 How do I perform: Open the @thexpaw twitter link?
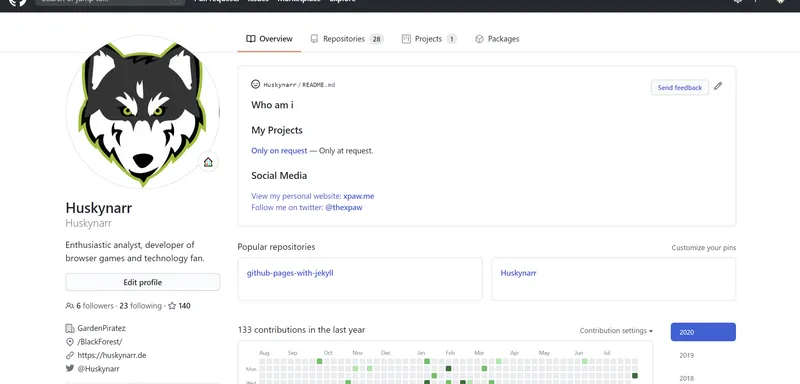[x=343, y=208]
